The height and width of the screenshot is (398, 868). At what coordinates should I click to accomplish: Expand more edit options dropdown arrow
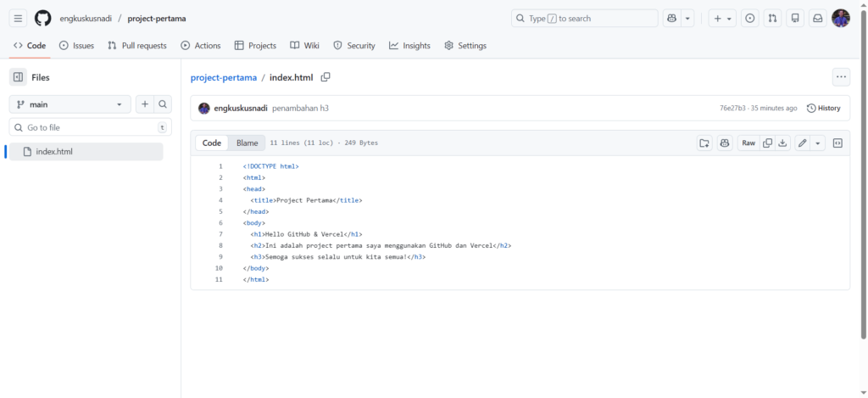pos(818,143)
